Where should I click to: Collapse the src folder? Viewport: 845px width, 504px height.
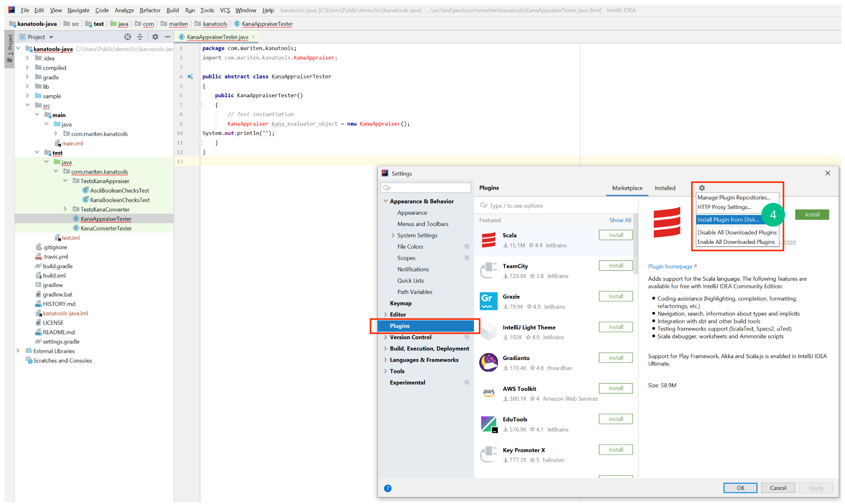(27, 105)
